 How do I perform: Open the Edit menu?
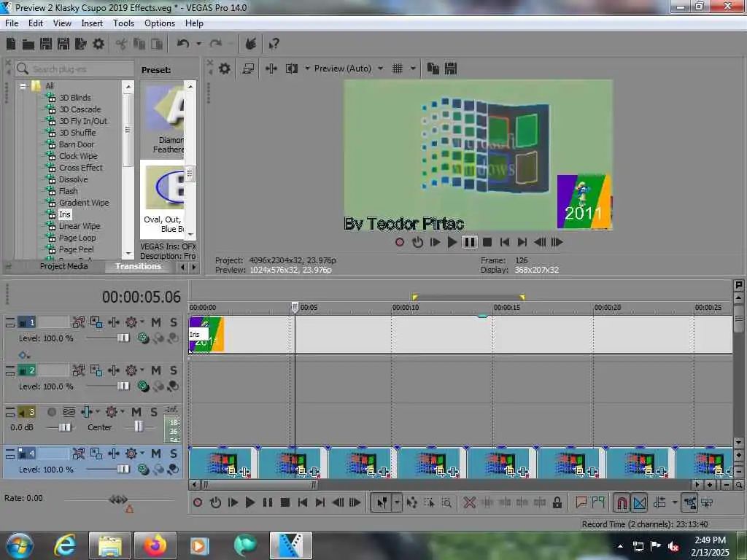[36, 23]
